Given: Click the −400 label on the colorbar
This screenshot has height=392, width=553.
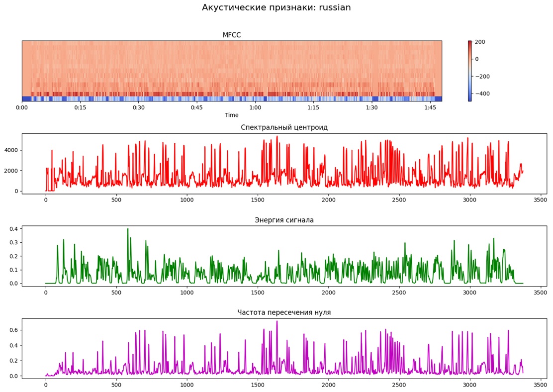Looking at the screenshot, I should coord(482,94).
